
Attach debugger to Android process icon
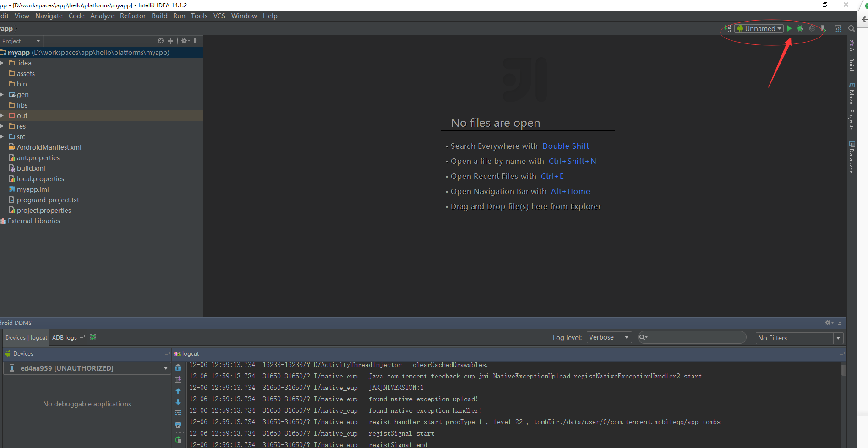pos(824,28)
